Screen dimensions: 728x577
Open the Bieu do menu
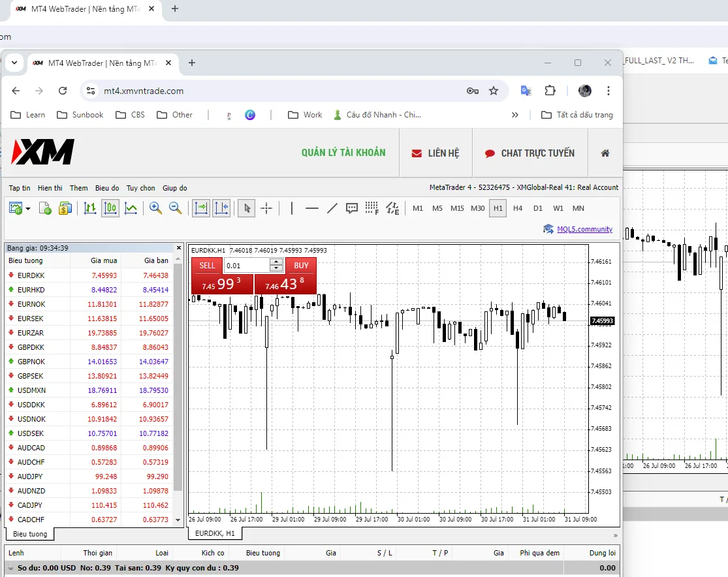[107, 188]
